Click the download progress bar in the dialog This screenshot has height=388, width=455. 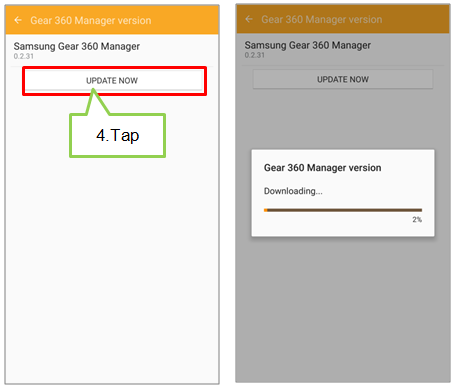click(343, 210)
